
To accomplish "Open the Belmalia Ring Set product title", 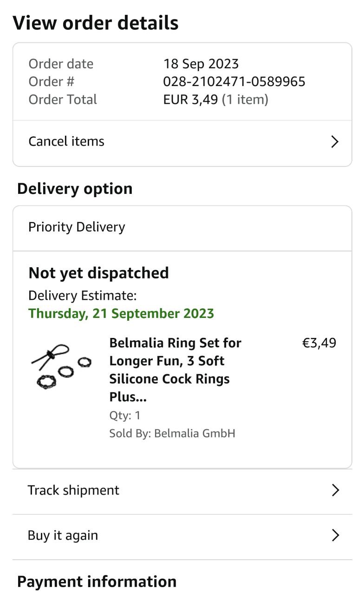I will pyautogui.click(x=175, y=370).
